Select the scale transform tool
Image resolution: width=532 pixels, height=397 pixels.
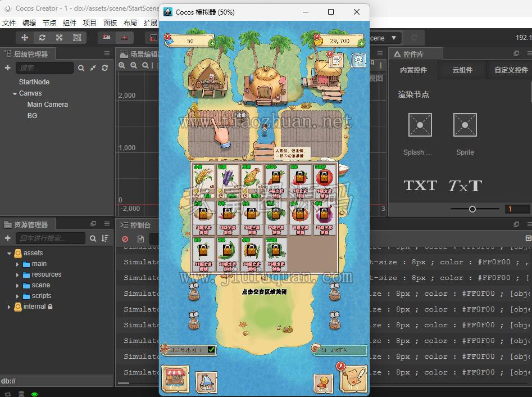click(x=60, y=38)
